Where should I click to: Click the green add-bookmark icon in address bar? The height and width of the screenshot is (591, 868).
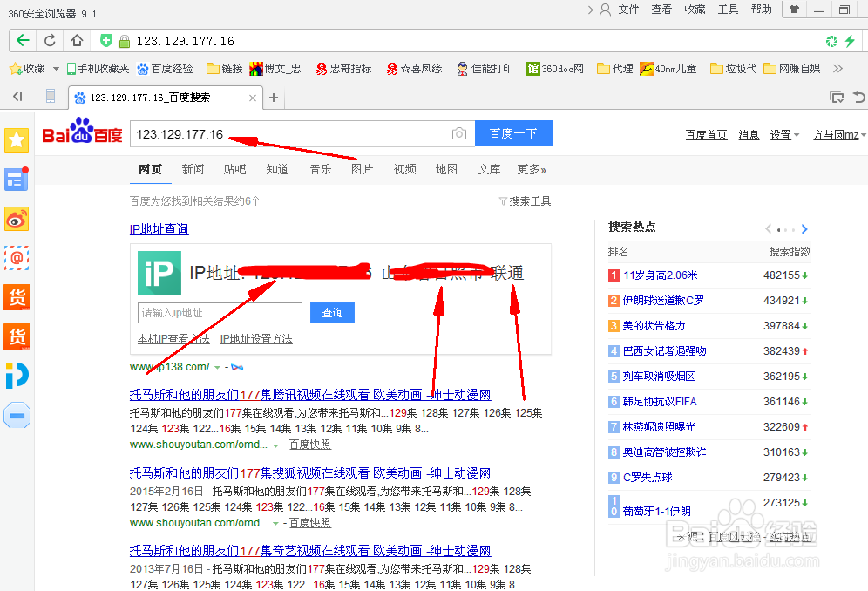coord(105,40)
